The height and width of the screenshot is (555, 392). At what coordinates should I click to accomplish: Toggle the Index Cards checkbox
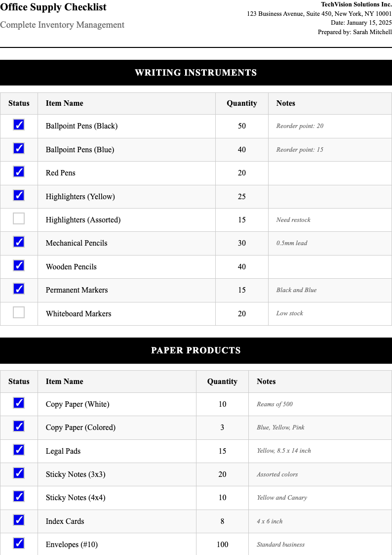point(19,520)
